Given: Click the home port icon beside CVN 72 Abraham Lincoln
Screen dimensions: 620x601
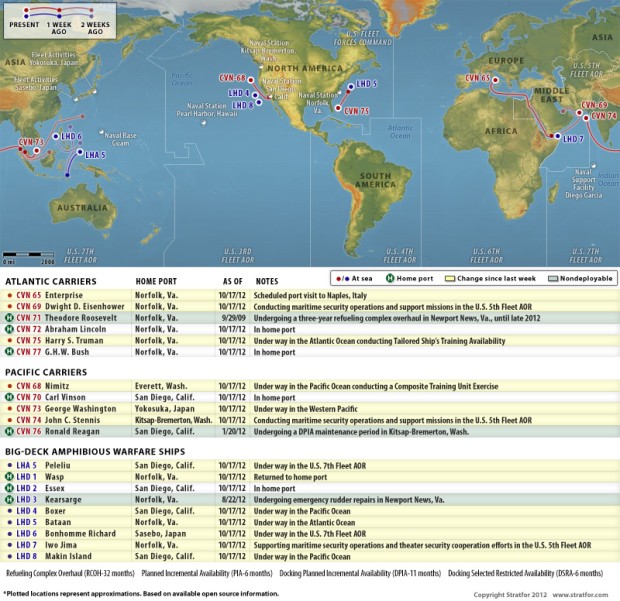Looking at the screenshot, I should [9, 329].
